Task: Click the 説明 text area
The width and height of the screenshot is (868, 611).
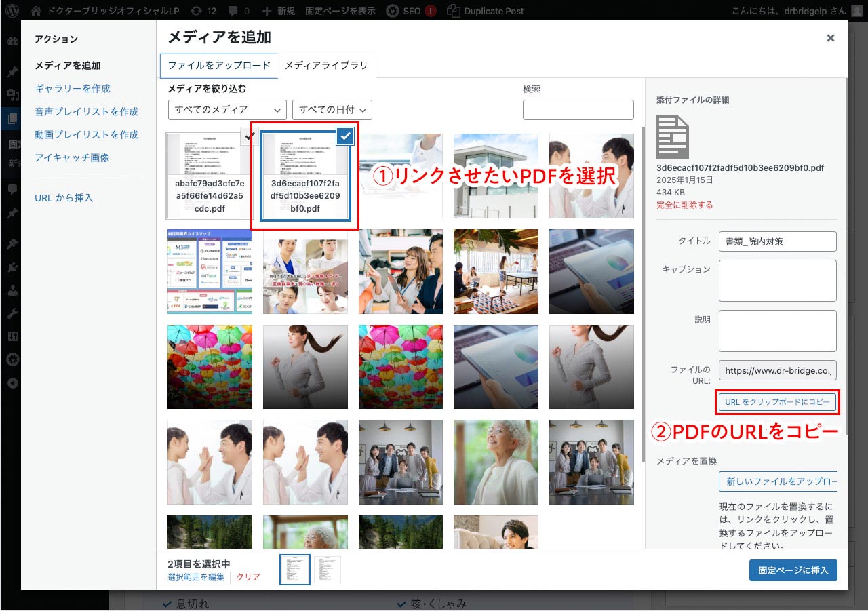Action: pyautogui.click(x=778, y=331)
